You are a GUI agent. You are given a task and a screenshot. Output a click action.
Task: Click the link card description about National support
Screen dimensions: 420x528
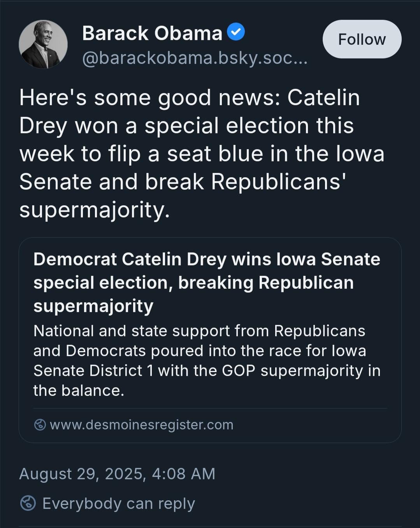[x=207, y=360]
